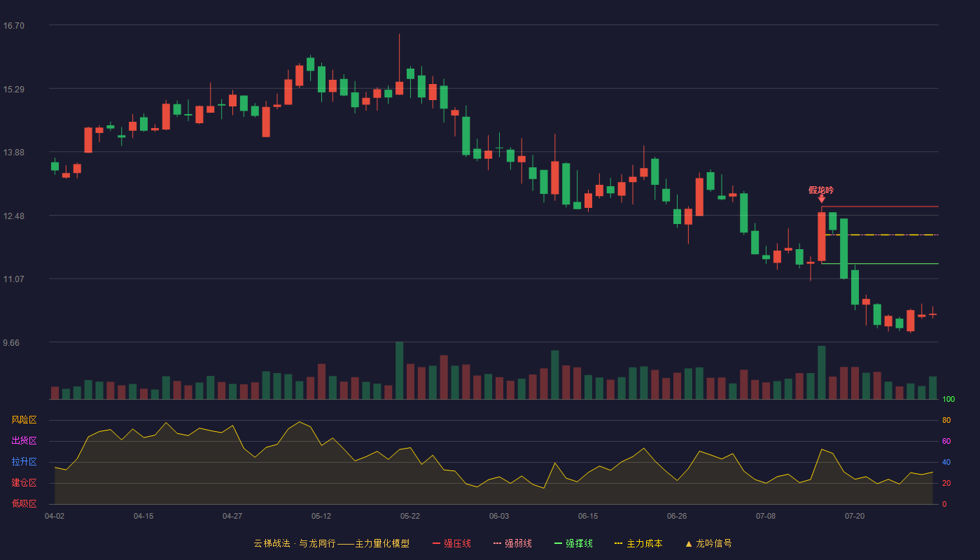The width and height of the screenshot is (980, 560).
Task: Click the 11.07 price axis label
Action: (x=13, y=279)
